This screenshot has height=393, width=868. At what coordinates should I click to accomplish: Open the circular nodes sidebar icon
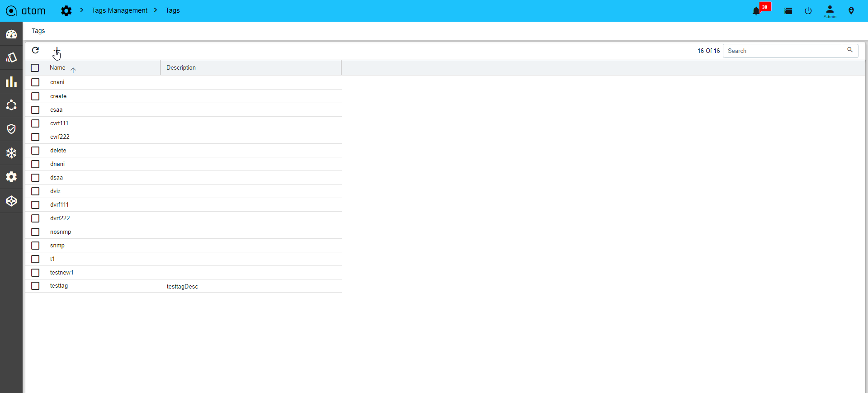tap(11, 105)
